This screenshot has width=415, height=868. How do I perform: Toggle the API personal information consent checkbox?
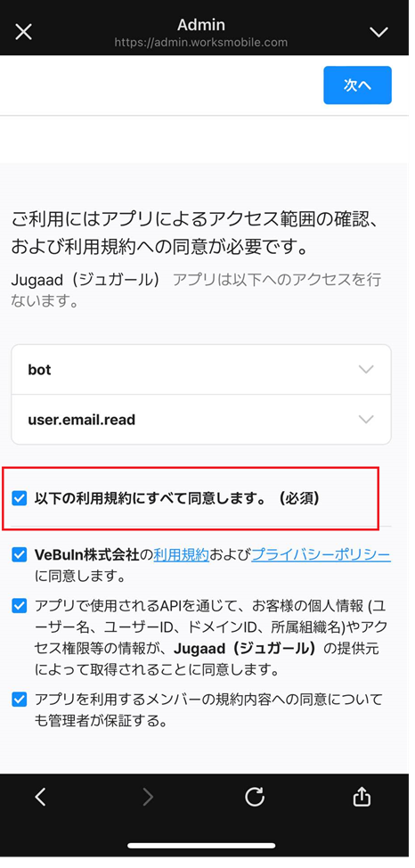20,606
